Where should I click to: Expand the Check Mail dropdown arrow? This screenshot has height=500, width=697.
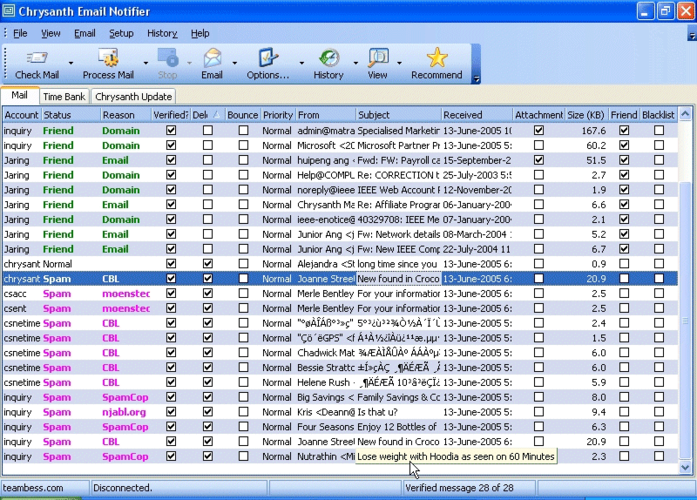(x=71, y=63)
